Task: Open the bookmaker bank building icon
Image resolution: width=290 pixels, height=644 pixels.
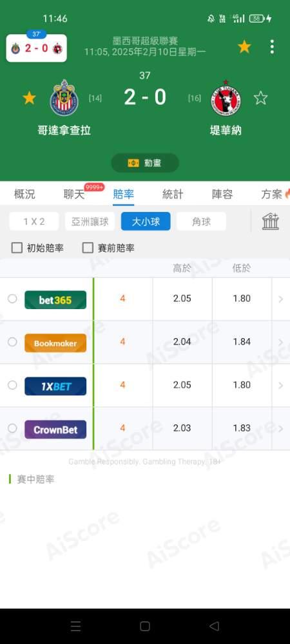Action: (x=271, y=222)
